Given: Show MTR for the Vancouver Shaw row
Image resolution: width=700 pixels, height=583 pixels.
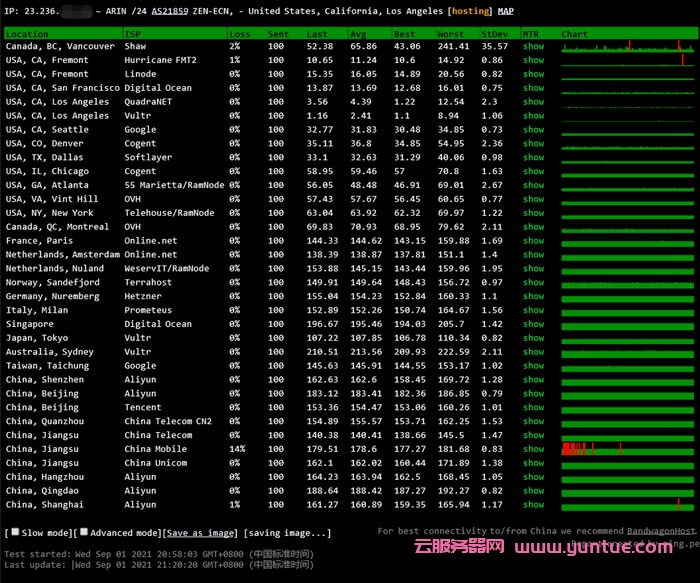Looking at the screenshot, I should tap(534, 46).
